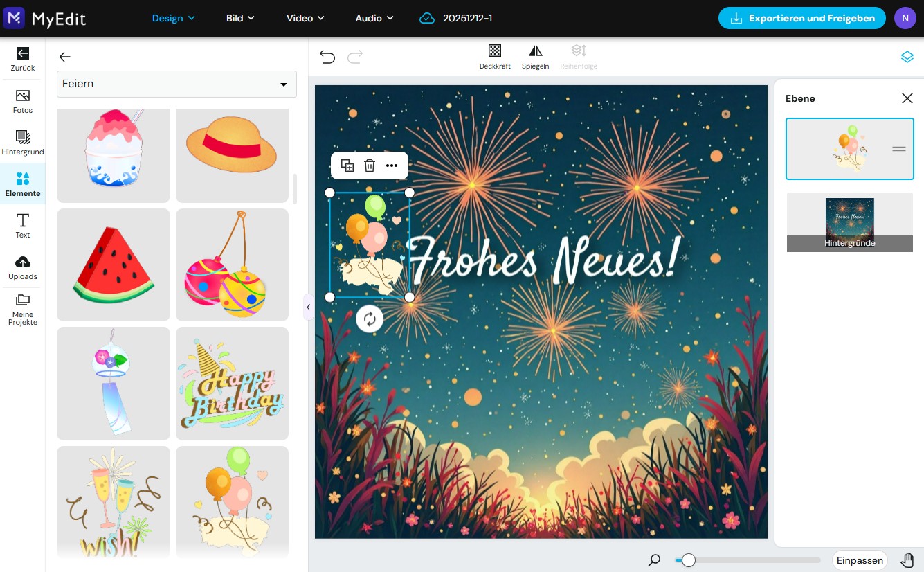Image resolution: width=924 pixels, height=572 pixels.
Task: Delete the selected balloon element
Action: 370,166
